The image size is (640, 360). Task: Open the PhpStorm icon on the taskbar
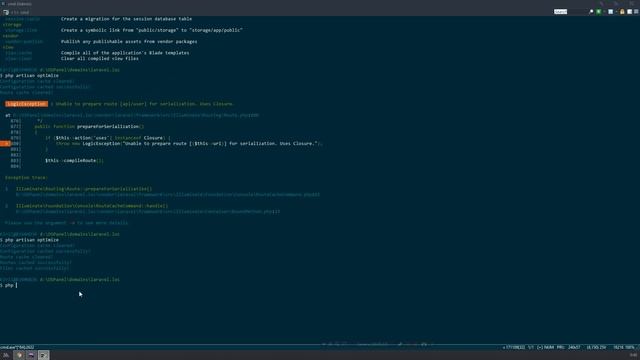[31, 355]
